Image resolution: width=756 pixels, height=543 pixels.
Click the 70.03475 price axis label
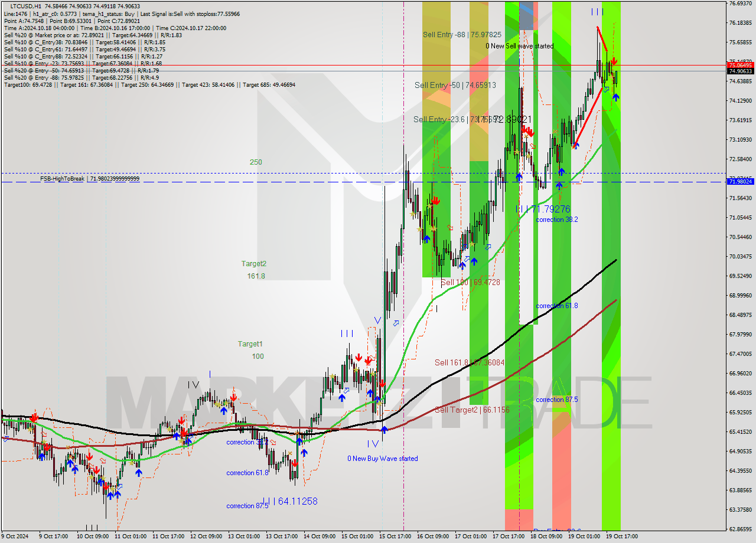point(741,257)
